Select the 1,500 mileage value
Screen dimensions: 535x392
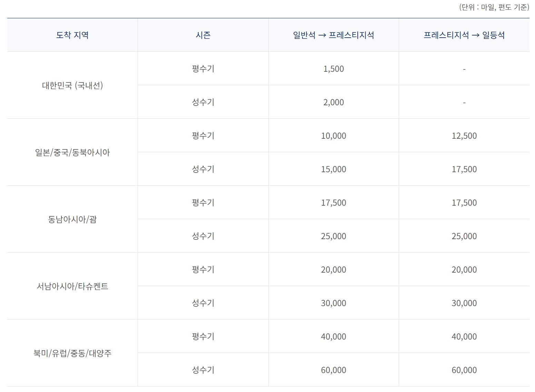coord(334,69)
